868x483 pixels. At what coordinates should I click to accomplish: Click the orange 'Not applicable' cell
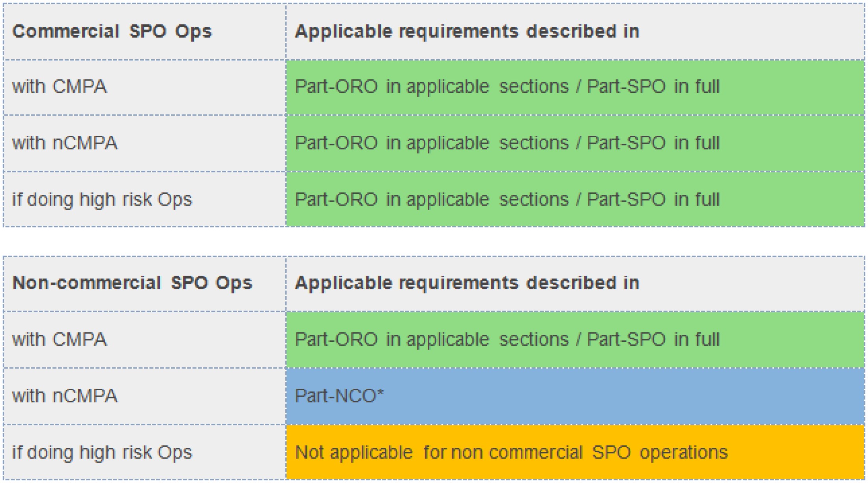(575, 452)
